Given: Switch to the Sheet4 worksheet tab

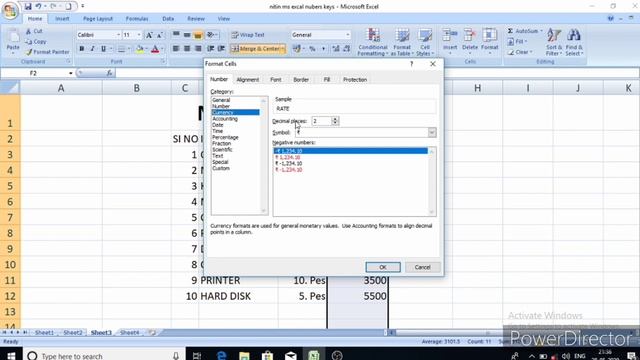Looking at the screenshot, I should (129, 333).
